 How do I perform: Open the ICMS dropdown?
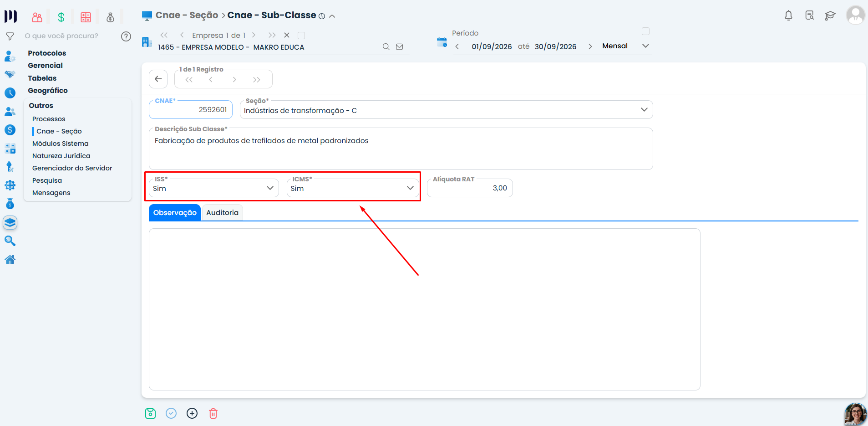[x=352, y=188]
